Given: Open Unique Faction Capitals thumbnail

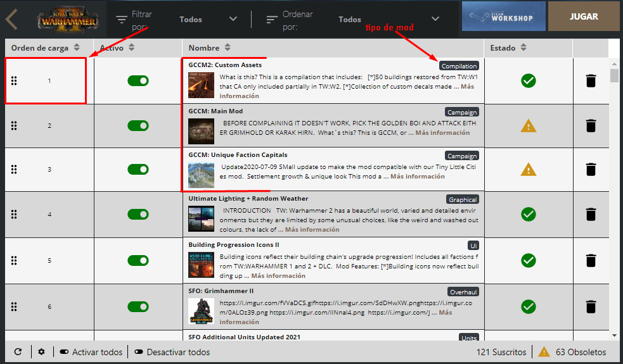Looking at the screenshot, I should [x=201, y=175].
